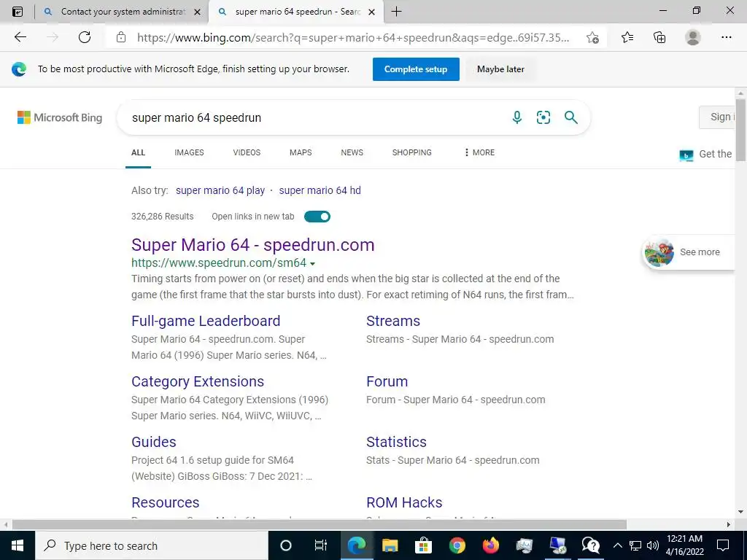Switch to the NEWS tab
This screenshot has height=560, width=747.
(352, 152)
